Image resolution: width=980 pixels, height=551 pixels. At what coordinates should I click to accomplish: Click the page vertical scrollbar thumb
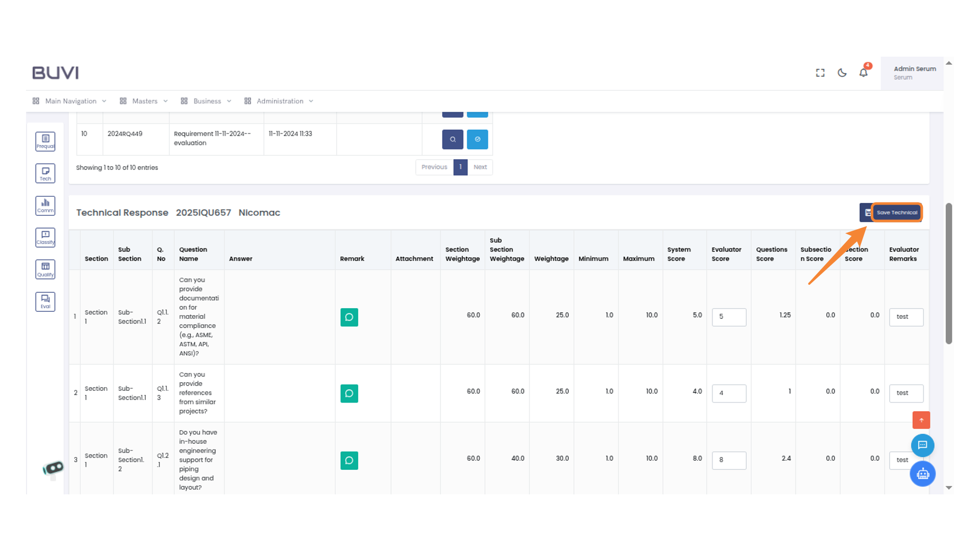click(948, 273)
